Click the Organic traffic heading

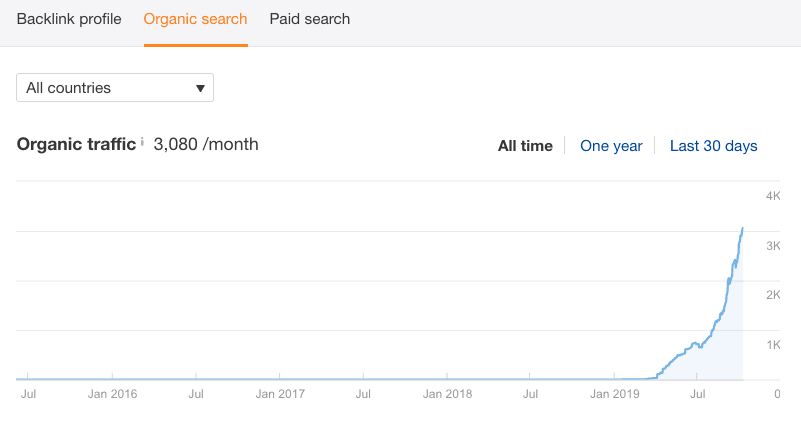pyautogui.click(x=76, y=144)
